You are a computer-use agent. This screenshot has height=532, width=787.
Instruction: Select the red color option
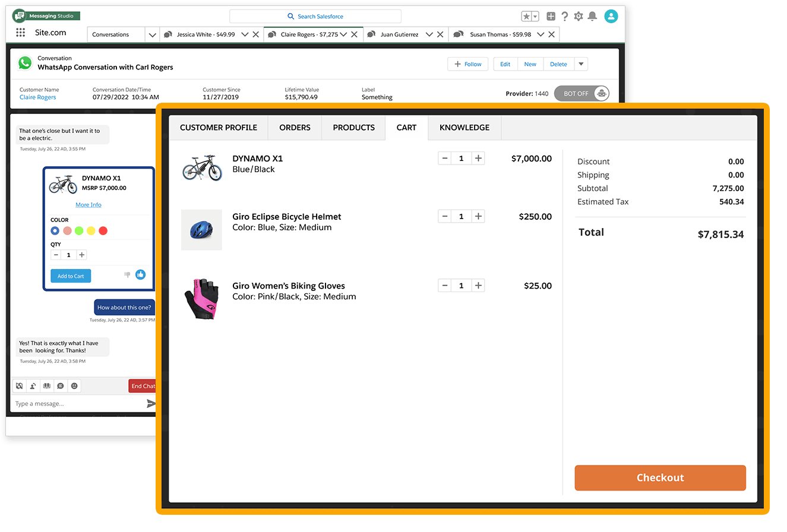[x=103, y=231]
